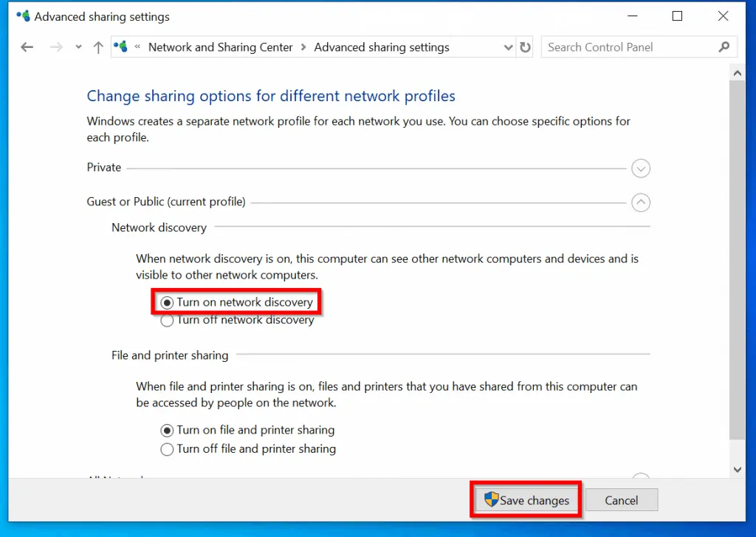The width and height of the screenshot is (756, 537).
Task: Select turn off network discovery
Action: (x=167, y=320)
